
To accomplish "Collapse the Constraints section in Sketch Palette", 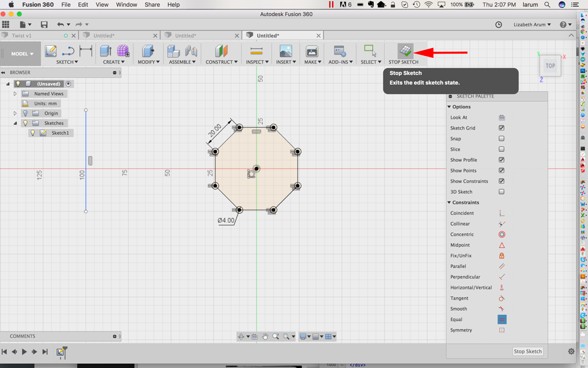I will [x=449, y=203].
